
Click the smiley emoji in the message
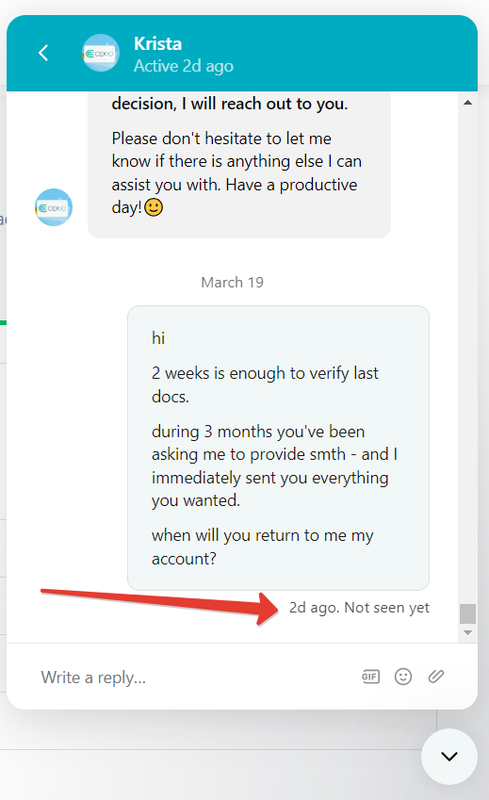[154, 207]
